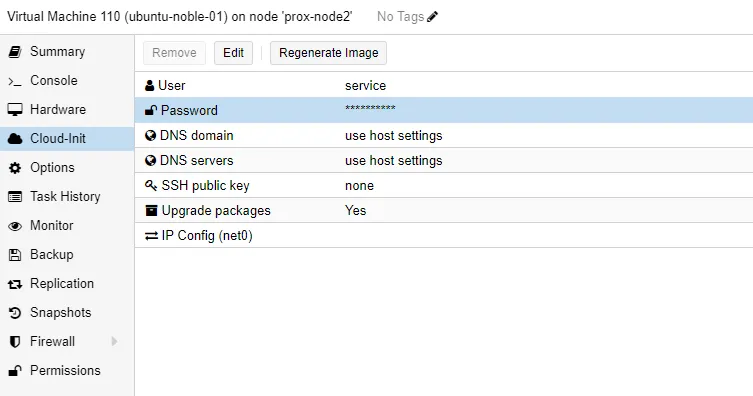753x396 pixels.
Task: Switch to the Backup tab
Action: (x=67, y=254)
